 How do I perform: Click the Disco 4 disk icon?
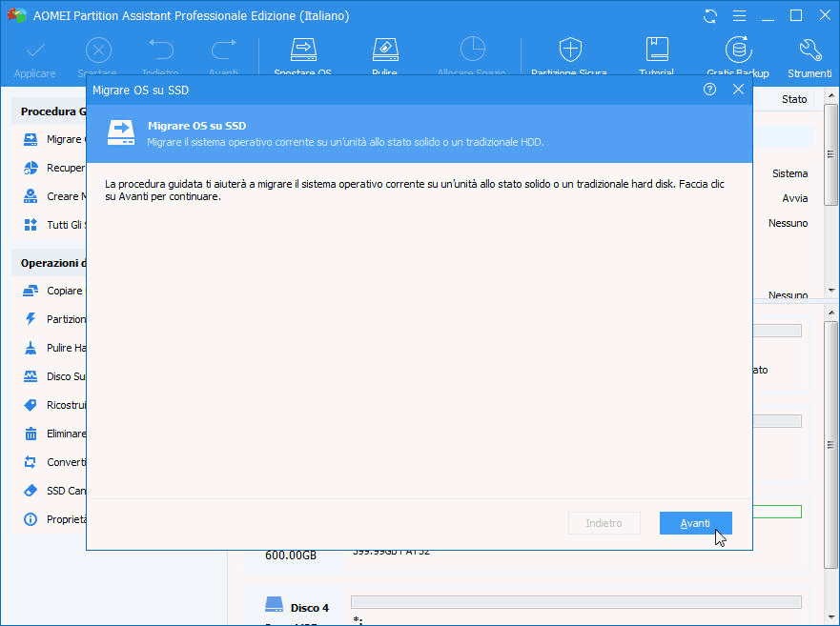click(x=274, y=605)
